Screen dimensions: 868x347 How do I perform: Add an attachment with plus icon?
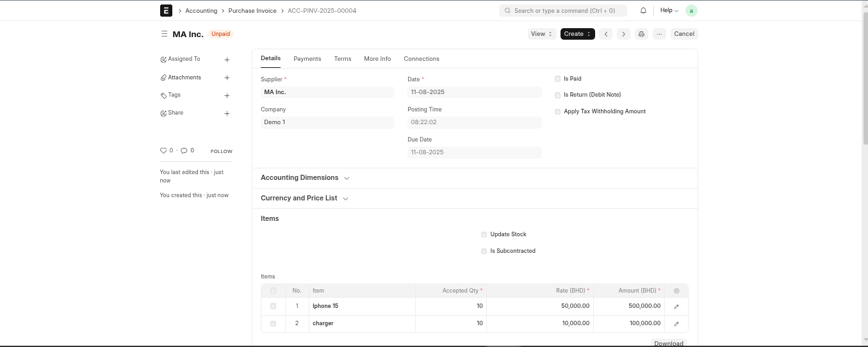227,77
